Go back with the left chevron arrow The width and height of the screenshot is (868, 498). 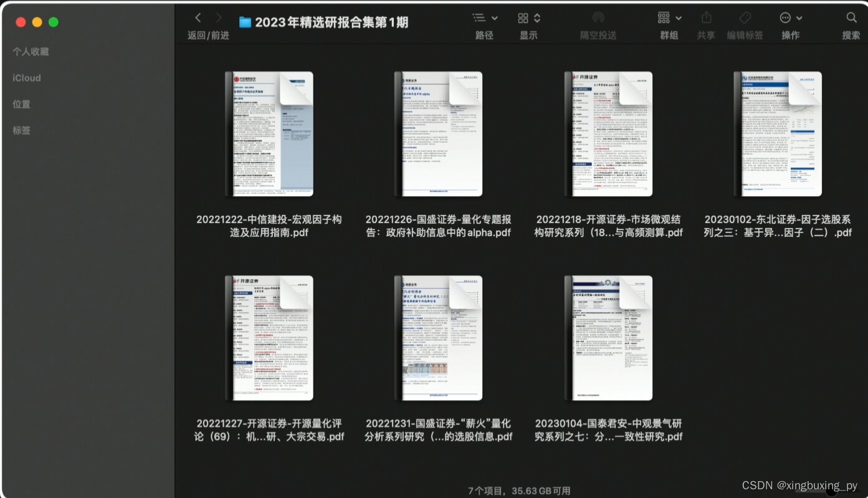(198, 18)
